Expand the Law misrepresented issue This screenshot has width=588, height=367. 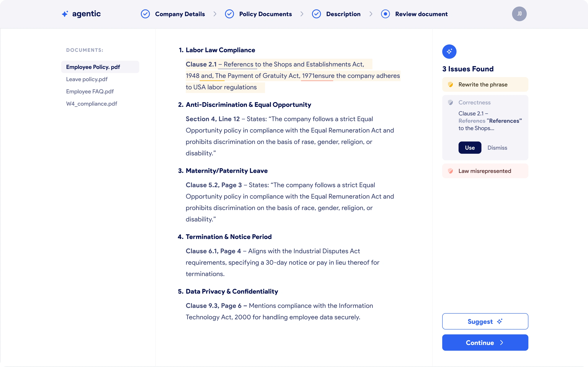[484, 171]
